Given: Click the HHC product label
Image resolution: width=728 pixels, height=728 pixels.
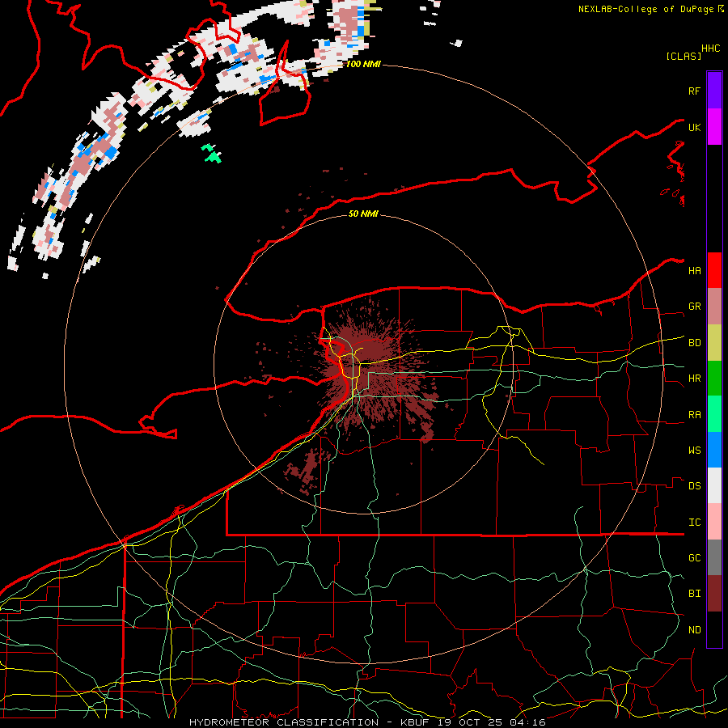Looking at the screenshot, I should (710, 49).
